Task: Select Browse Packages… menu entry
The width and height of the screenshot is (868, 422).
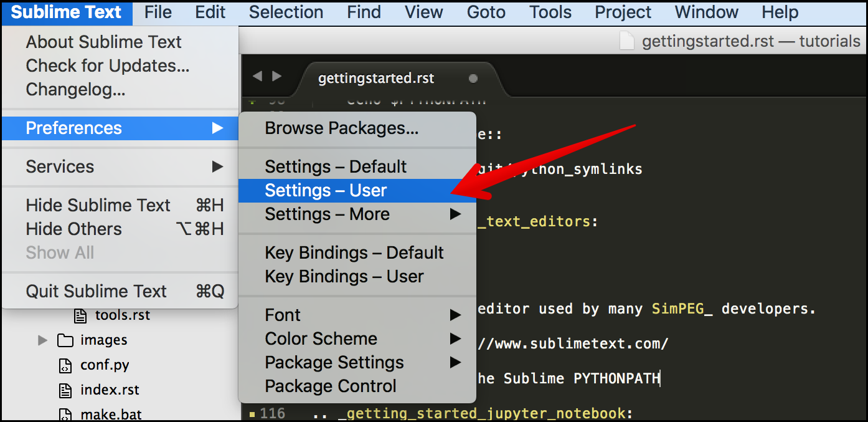Action: (x=341, y=128)
